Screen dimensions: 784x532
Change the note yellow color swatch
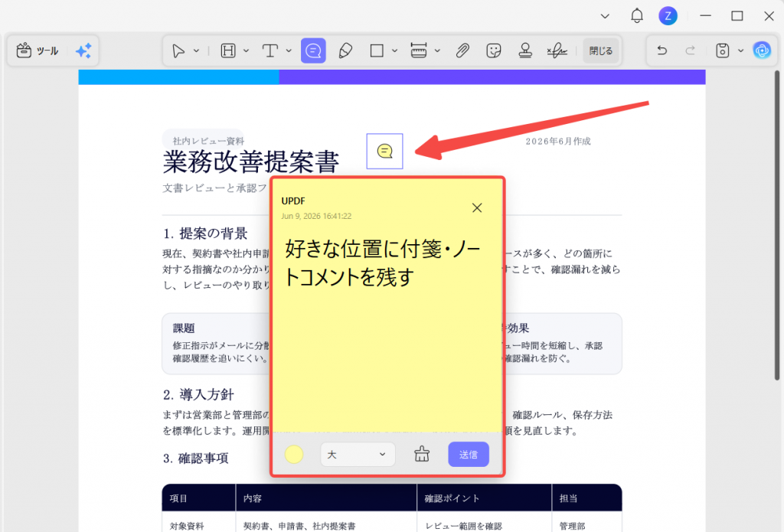click(294, 455)
